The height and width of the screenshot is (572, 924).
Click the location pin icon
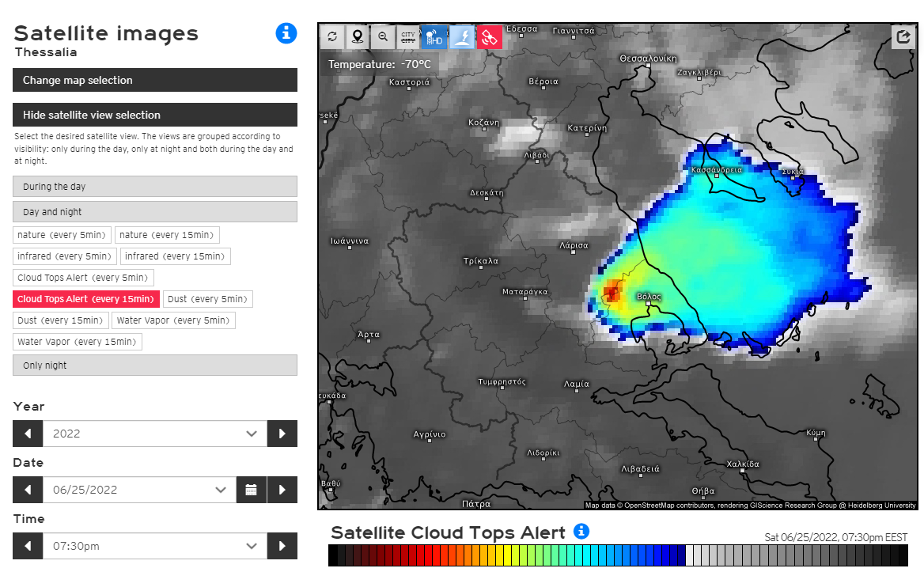pyautogui.click(x=358, y=36)
